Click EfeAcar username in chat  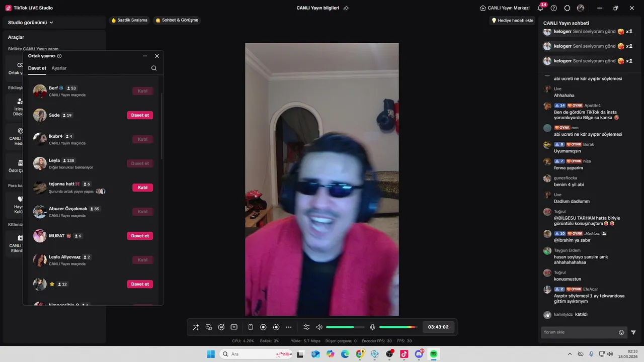pos(590,290)
